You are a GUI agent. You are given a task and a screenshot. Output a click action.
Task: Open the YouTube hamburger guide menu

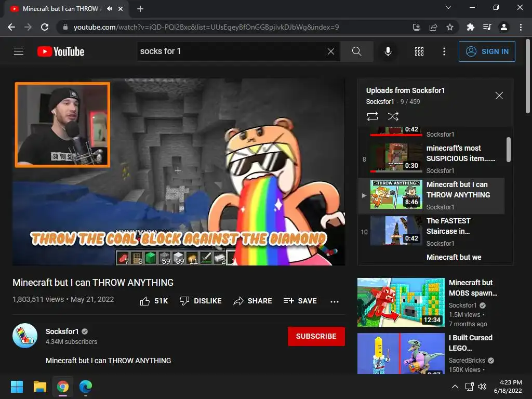click(19, 51)
